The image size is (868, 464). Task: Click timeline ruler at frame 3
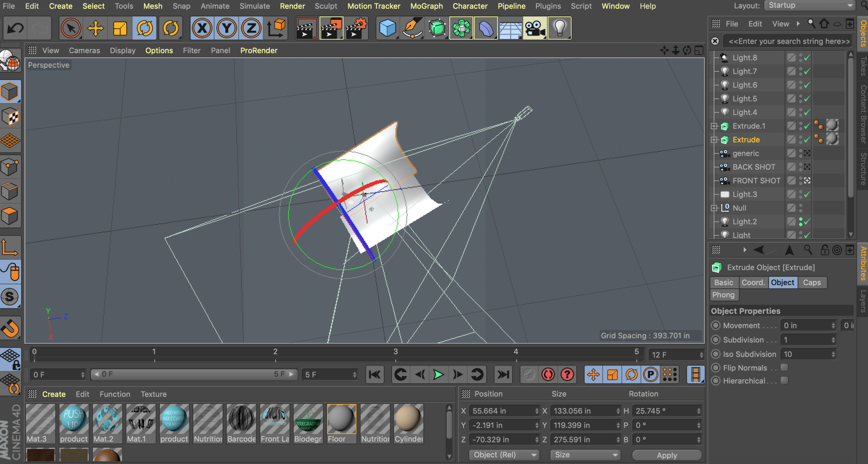pyautogui.click(x=395, y=354)
